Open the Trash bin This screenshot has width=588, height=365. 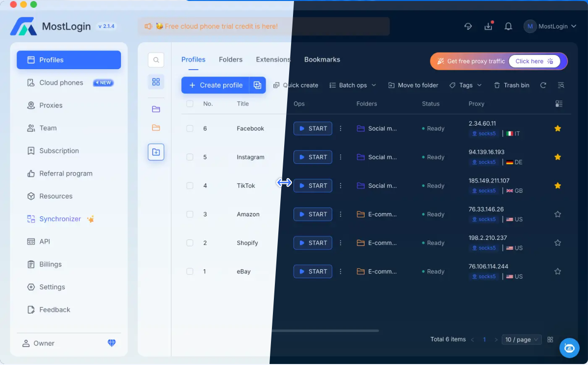coord(512,85)
